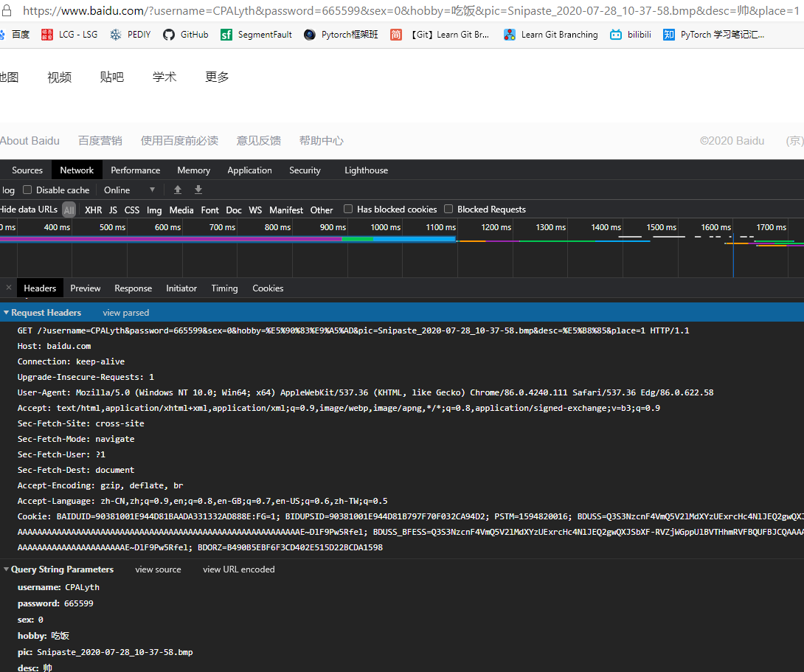Click the blue vertical line in timeline overview
The height and width of the screenshot is (672, 804).
pos(733,255)
